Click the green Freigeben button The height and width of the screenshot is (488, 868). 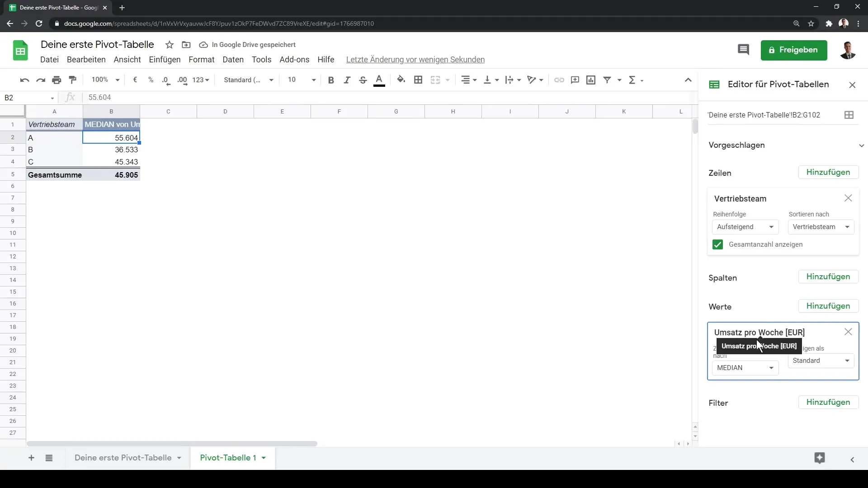pyautogui.click(x=794, y=50)
